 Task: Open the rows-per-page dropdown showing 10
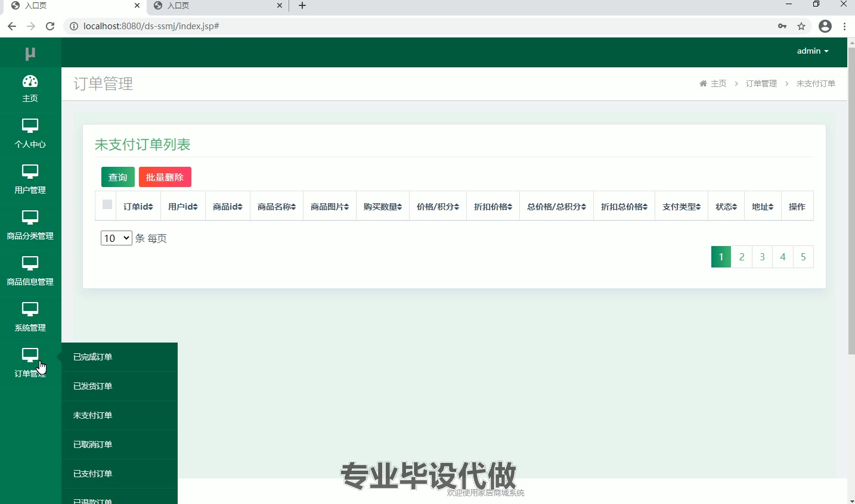click(x=116, y=238)
